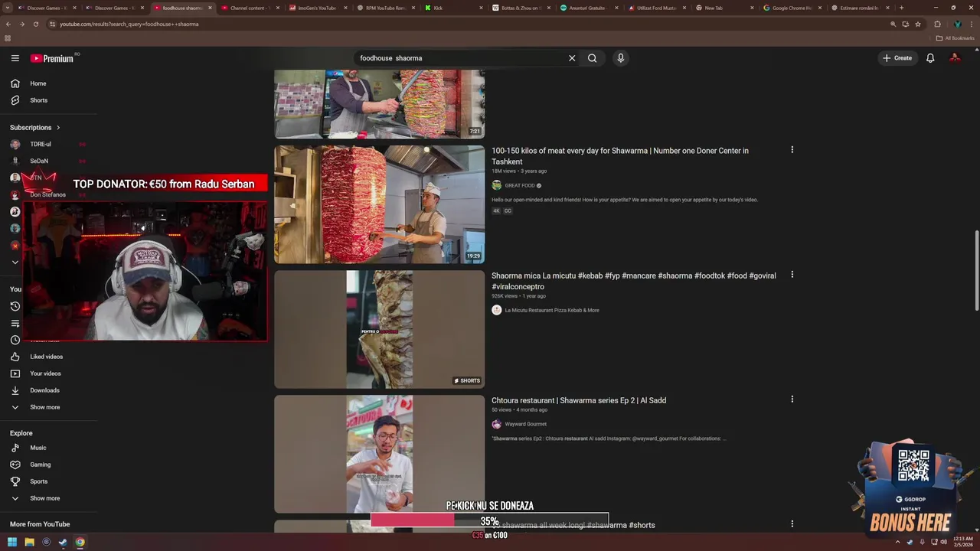980x551 pixels.
Task: Click the browser back arrow
Action: tap(8, 24)
